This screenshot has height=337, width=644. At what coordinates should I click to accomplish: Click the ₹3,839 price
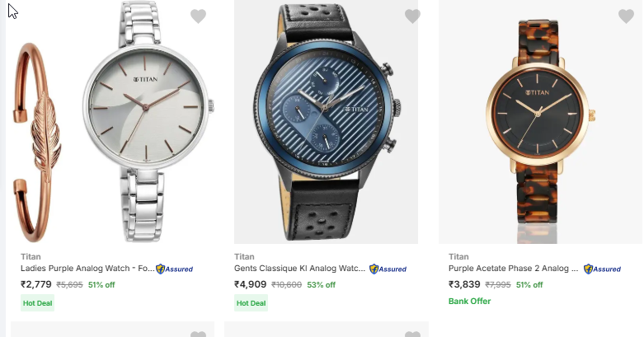coord(464,285)
